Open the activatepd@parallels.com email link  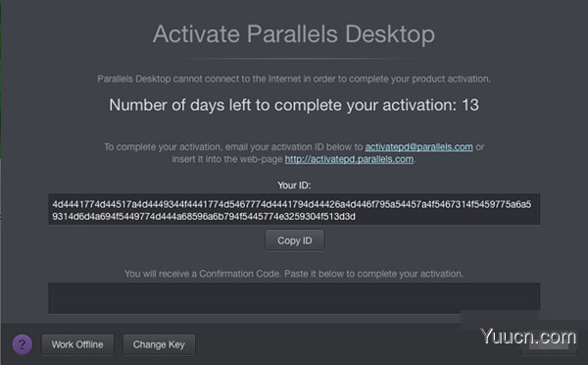[418, 147]
